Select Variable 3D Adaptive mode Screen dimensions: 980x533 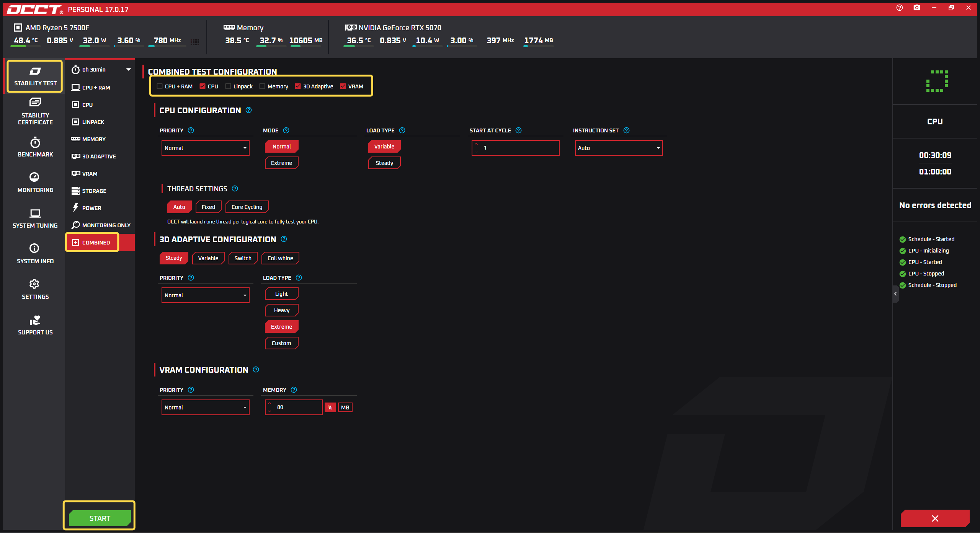(x=208, y=258)
